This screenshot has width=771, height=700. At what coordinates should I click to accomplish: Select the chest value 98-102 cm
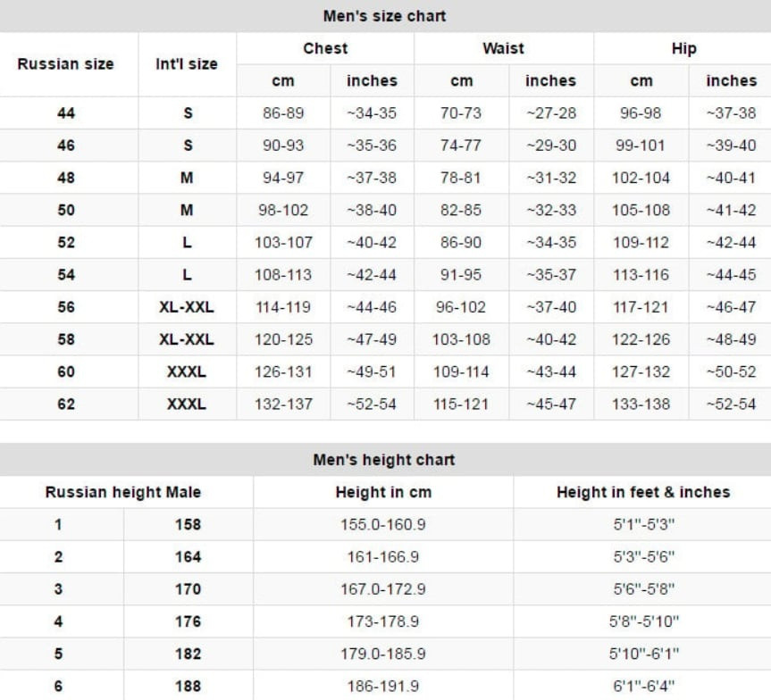pos(283,210)
